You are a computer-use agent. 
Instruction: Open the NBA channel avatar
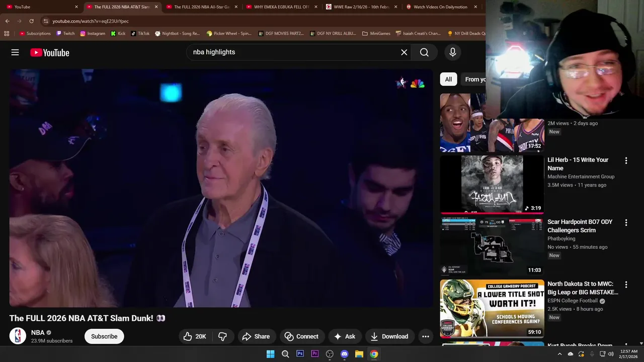click(x=18, y=336)
